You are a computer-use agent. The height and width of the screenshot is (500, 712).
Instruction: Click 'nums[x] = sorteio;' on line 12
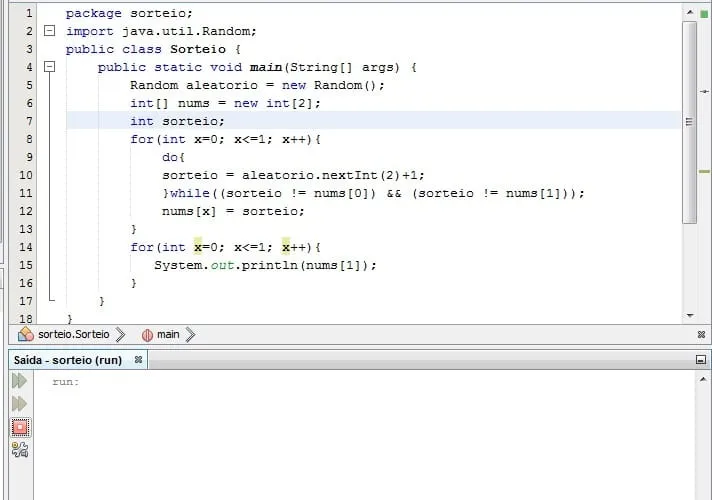click(x=233, y=211)
